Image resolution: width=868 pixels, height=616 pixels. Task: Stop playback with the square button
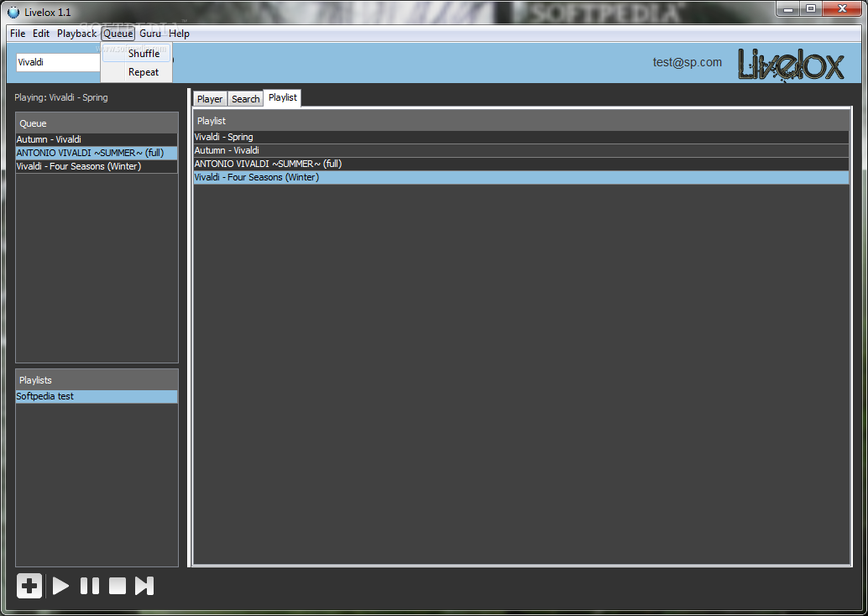click(x=118, y=586)
